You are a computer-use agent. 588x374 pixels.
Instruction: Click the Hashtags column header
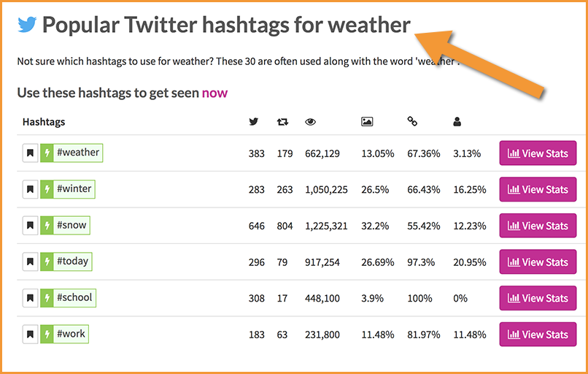pos(44,122)
